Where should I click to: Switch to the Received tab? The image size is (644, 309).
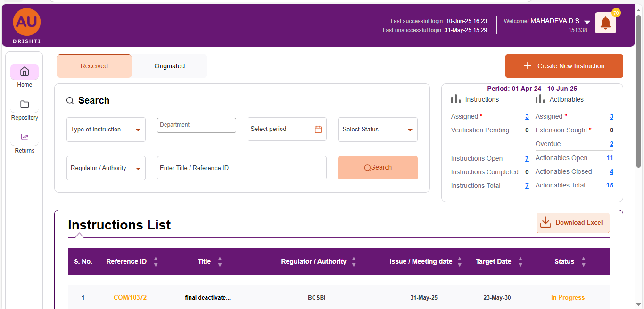click(x=94, y=66)
